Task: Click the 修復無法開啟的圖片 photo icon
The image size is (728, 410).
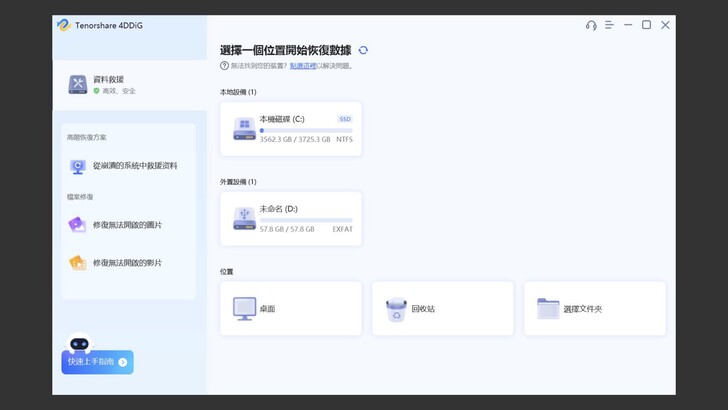Action: pos(77,225)
